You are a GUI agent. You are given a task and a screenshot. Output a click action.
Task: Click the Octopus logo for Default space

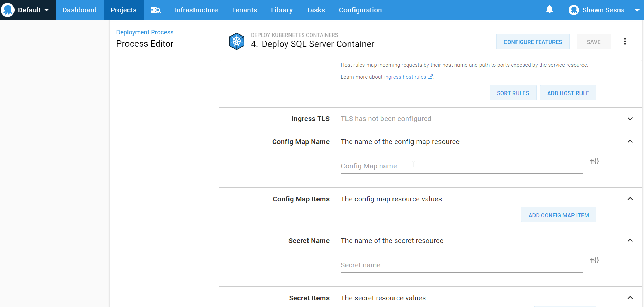coord(8,10)
